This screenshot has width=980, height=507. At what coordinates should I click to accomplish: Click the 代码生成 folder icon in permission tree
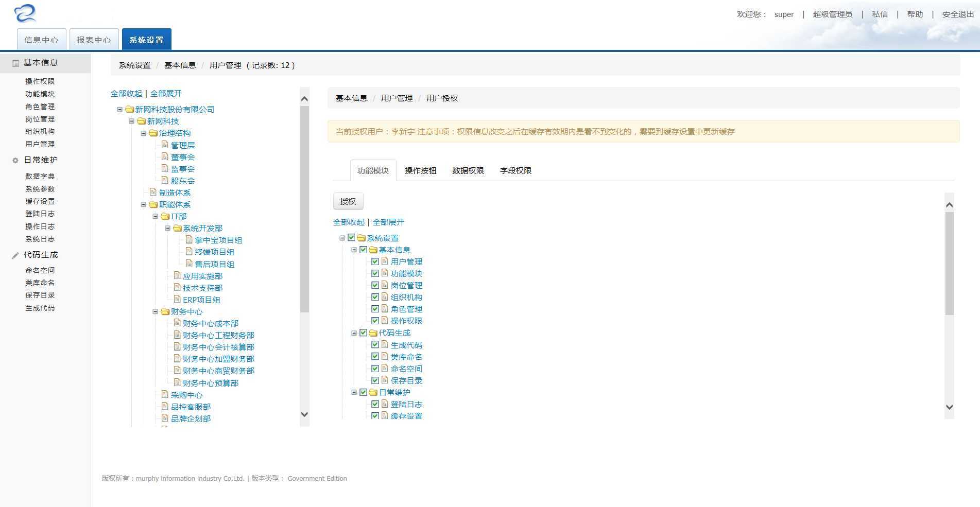click(x=373, y=333)
